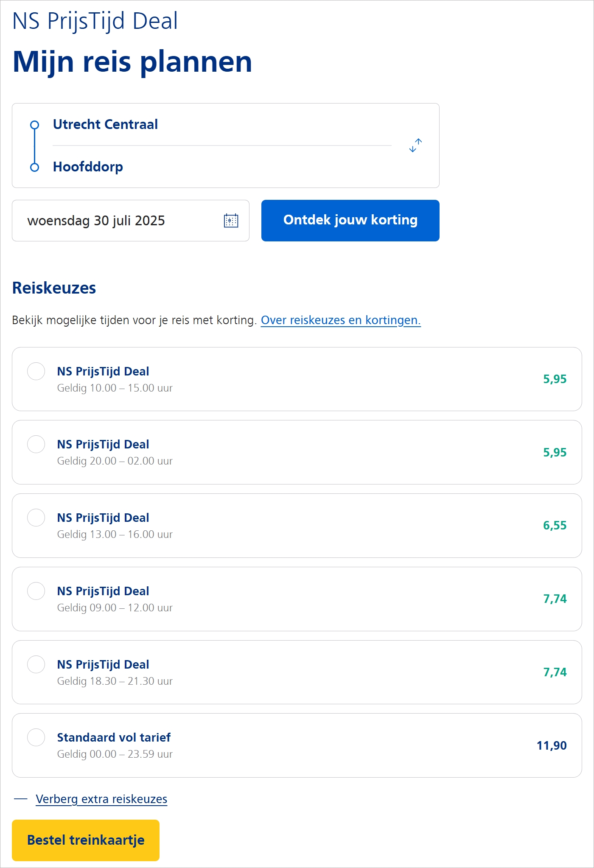Screen dimensions: 594x868
Task: Click the 6,55 deal price
Action: pyautogui.click(x=555, y=525)
